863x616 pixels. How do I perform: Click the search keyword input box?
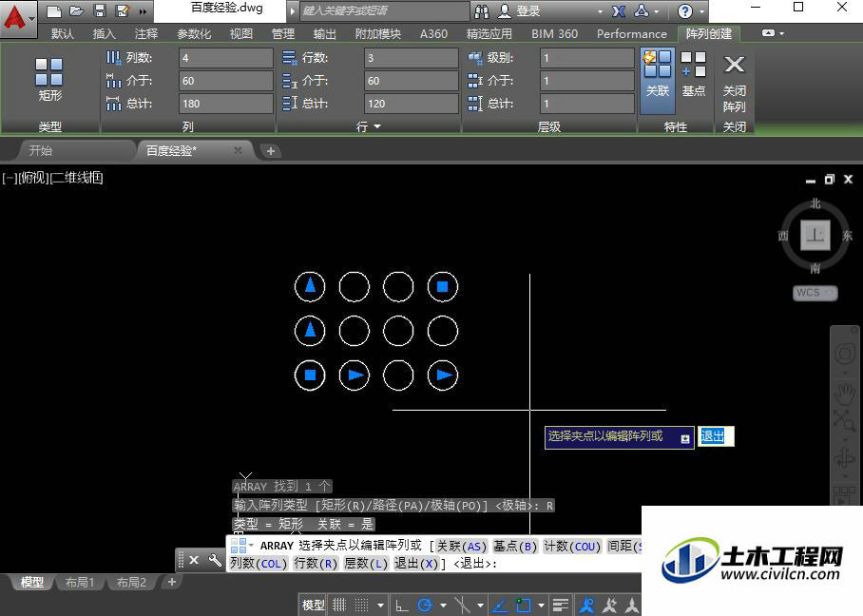(385, 11)
